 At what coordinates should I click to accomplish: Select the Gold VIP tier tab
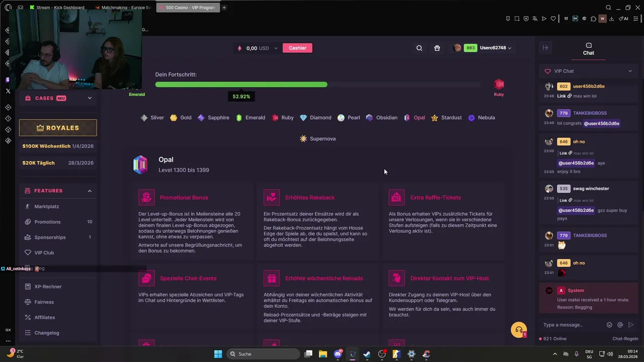[x=181, y=118]
